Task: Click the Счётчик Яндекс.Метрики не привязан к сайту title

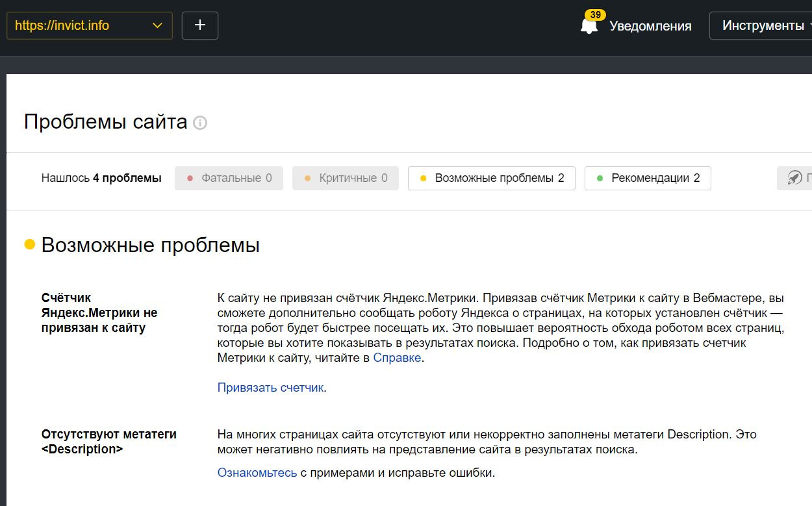Action: [x=99, y=313]
